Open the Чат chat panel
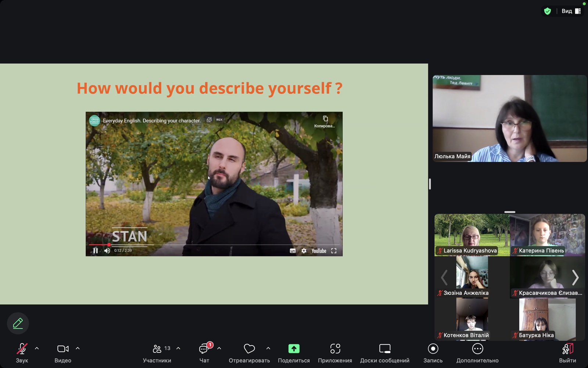 [204, 349]
